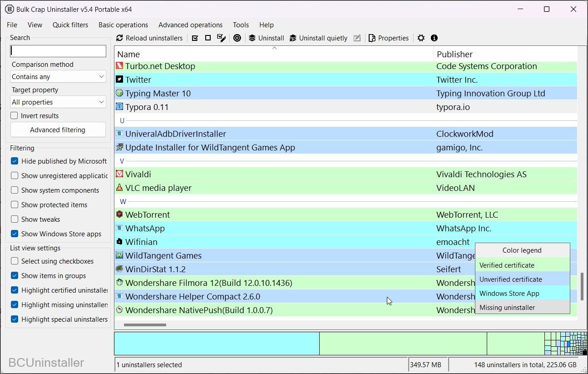588x374 pixels.
Task: Open the Quick filters menu
Action: 70,25
